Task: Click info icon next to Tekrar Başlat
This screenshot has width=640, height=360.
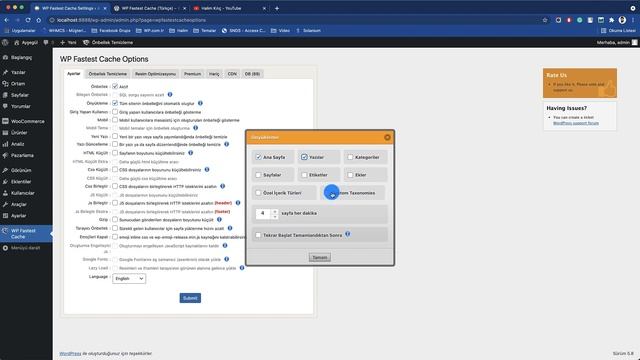Action: [348, 234]
